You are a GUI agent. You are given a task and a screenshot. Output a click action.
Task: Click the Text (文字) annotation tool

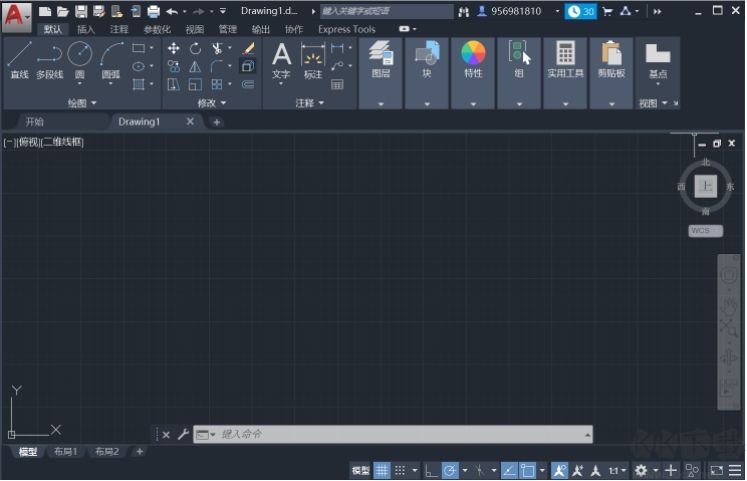282,58
